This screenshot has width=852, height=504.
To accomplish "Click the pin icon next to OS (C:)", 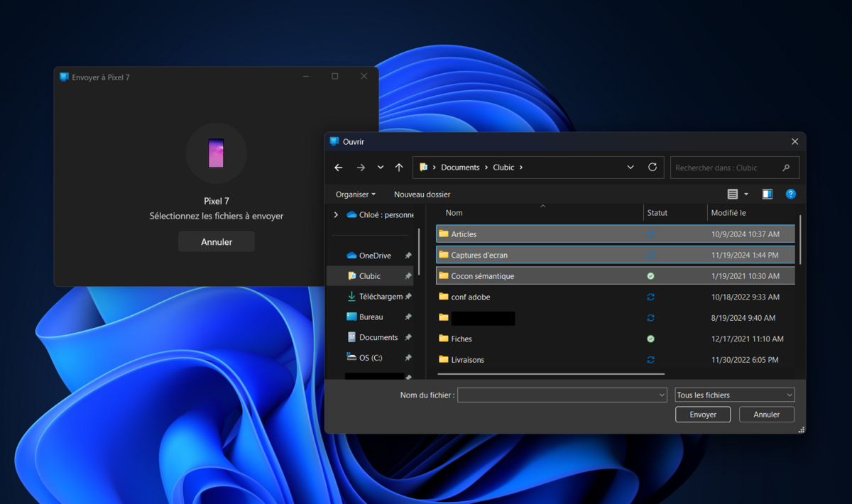I will (x=408, y=358).
